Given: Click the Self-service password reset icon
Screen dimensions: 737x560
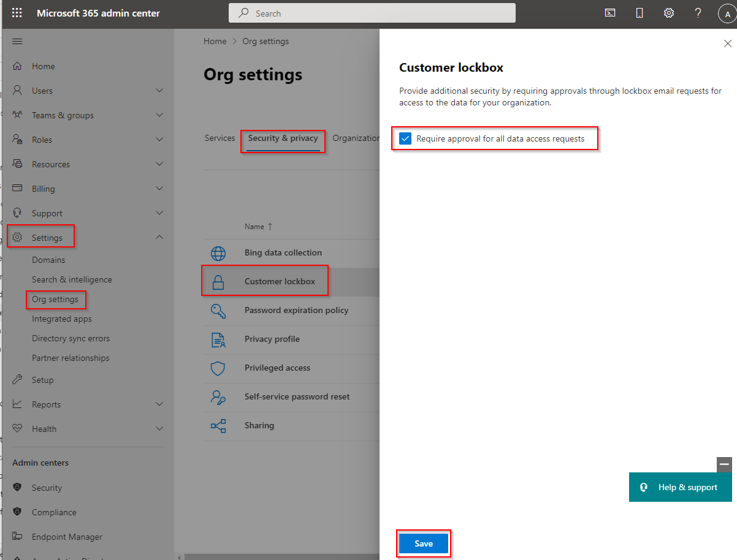Looking at the screenshot, I should coord(218,397).
